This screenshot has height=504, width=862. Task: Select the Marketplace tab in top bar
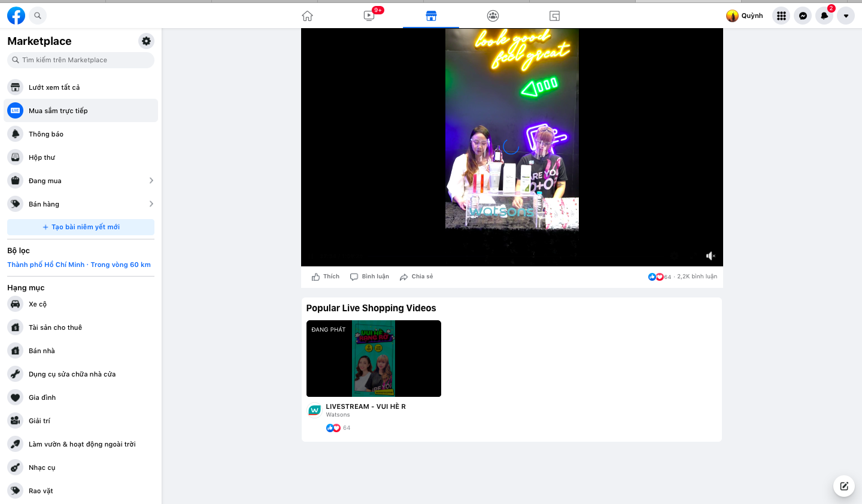click(431, 16)
